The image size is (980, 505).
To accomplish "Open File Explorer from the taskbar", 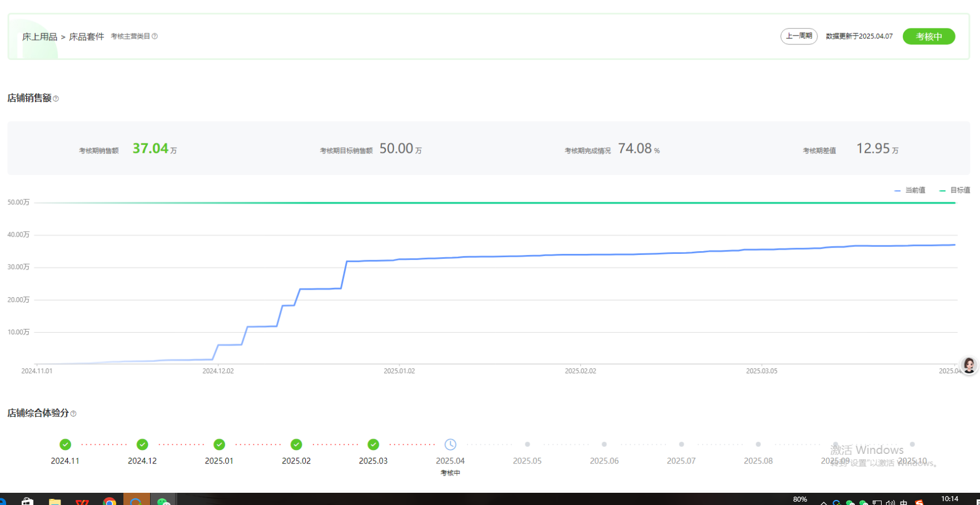I will (54, 501).
